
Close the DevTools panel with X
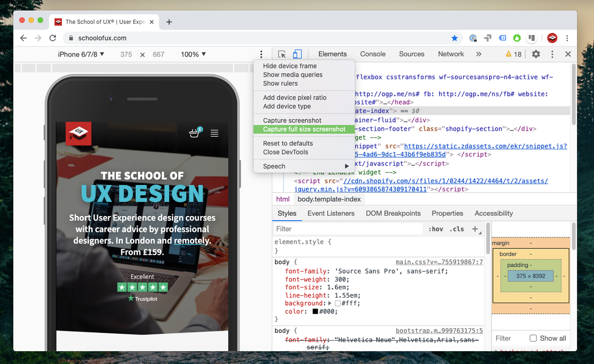pyautogui.click(x=568, y=54)
